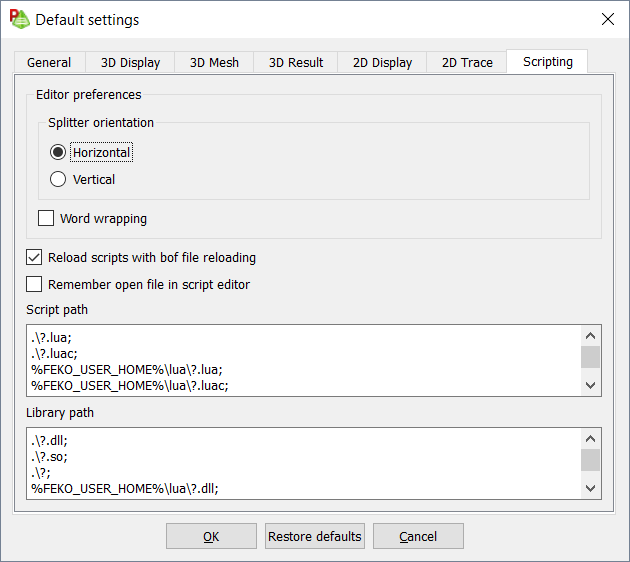Click the '%FEKO_USER_HOME%\lua\?.dll;' line
Screen dimensions: 630x562
[x=125, y=489]
